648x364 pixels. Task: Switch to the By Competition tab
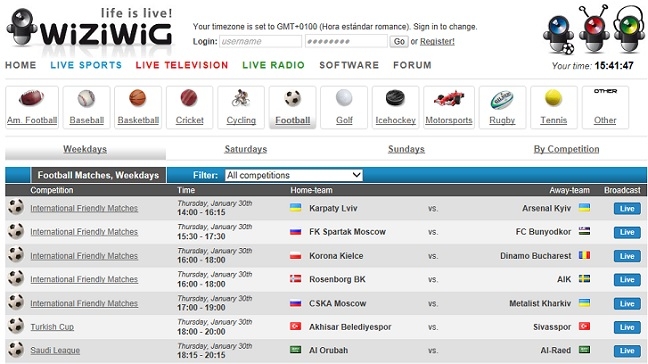tap(567, 149)
